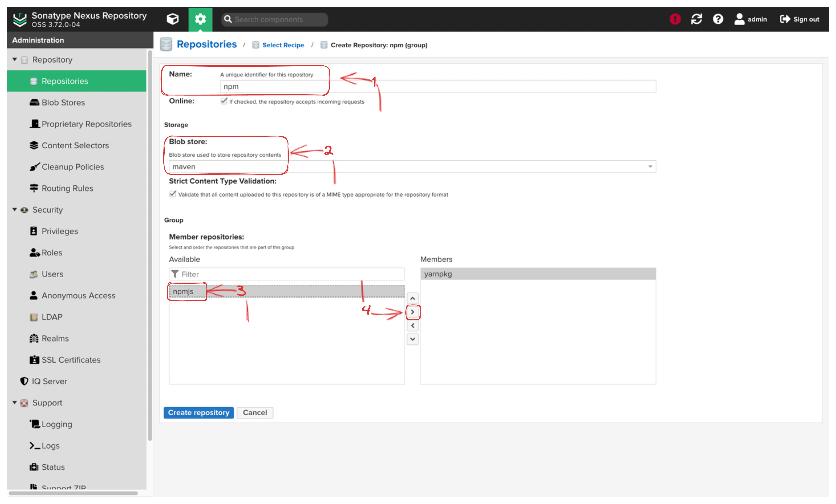Click the admin username link
The width and height of the screenshot is (836, 504).
[x=757, y=19]
